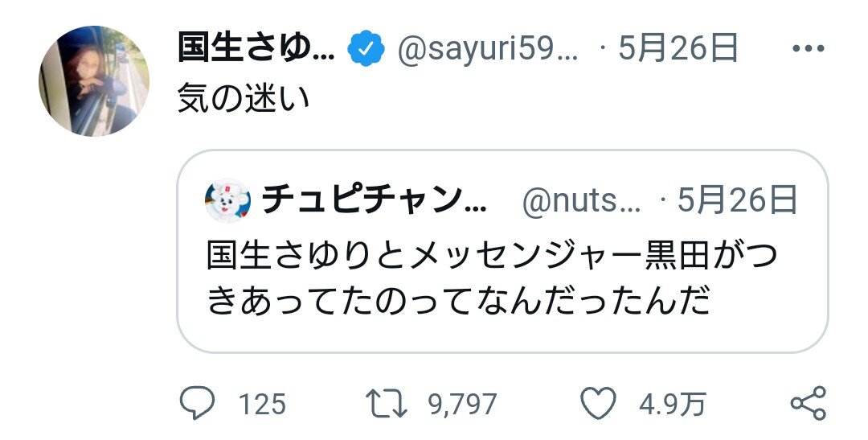Click the blue verified badge
The width and height of the screenshot is (868, 440).
(x=366, y=51)
